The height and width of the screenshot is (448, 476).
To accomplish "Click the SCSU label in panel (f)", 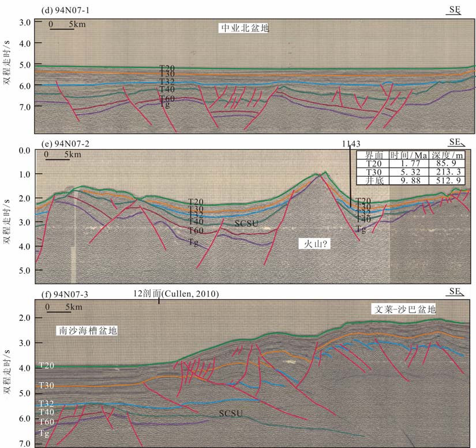I will click(x=230, y=413).
